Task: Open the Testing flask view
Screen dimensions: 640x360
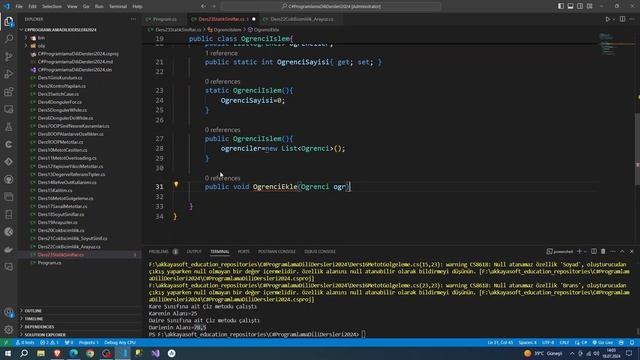Action: point(9,127)
